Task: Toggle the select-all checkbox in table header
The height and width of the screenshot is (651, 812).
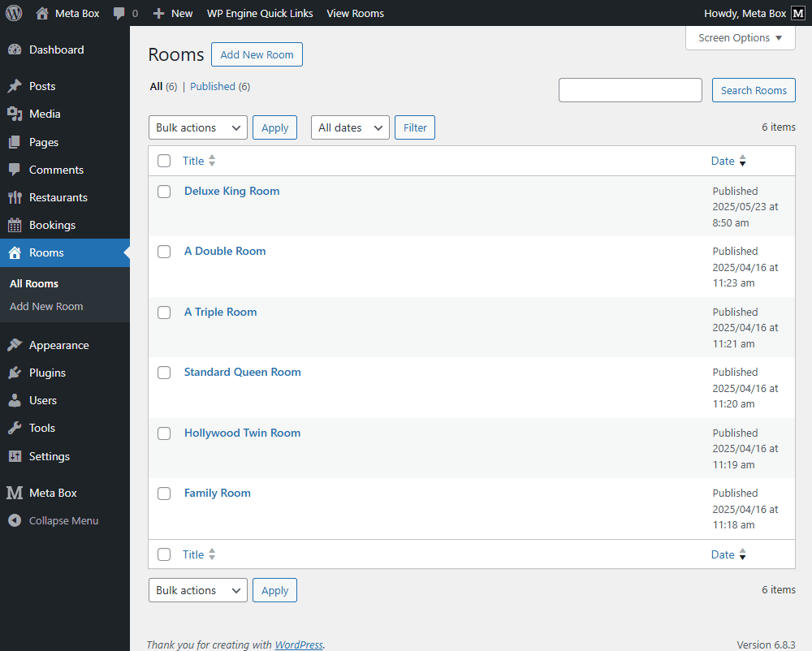Action: click(x=164, y=161)
